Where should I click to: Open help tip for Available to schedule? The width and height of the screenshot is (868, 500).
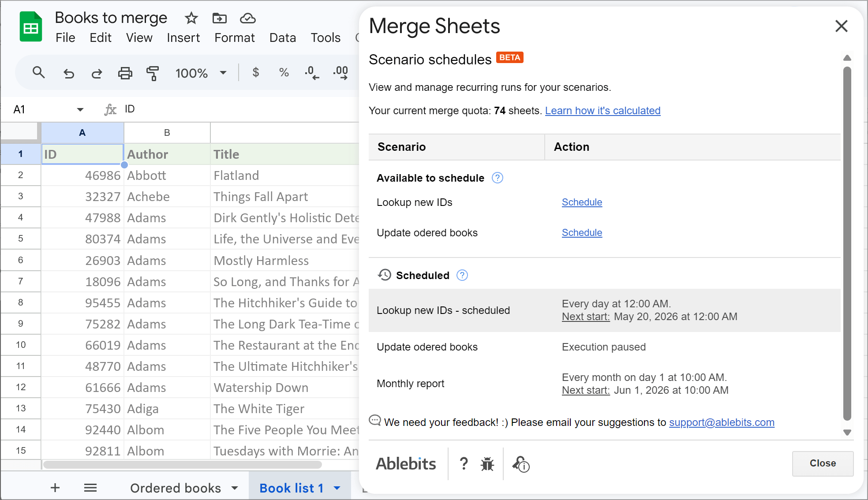498,178
